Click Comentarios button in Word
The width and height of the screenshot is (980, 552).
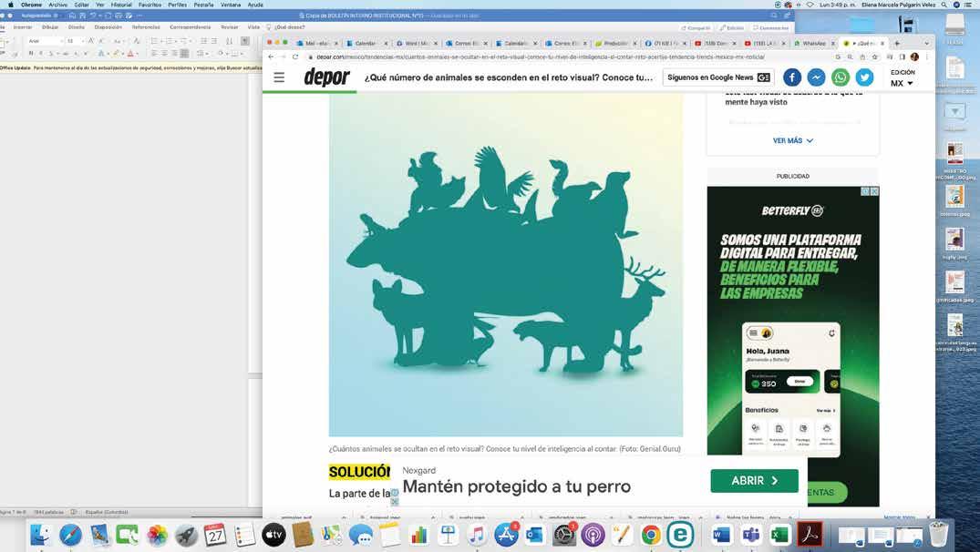click(x=770, y=28)
